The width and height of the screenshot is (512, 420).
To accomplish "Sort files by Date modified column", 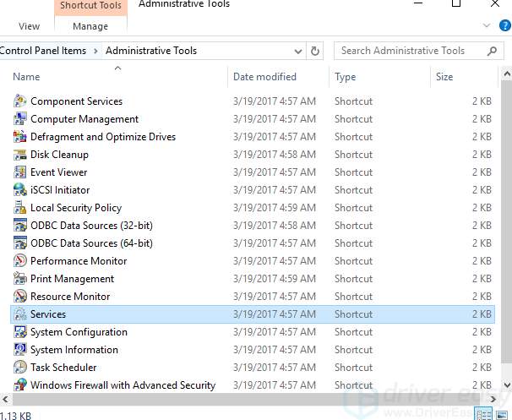I will [264, 77].
